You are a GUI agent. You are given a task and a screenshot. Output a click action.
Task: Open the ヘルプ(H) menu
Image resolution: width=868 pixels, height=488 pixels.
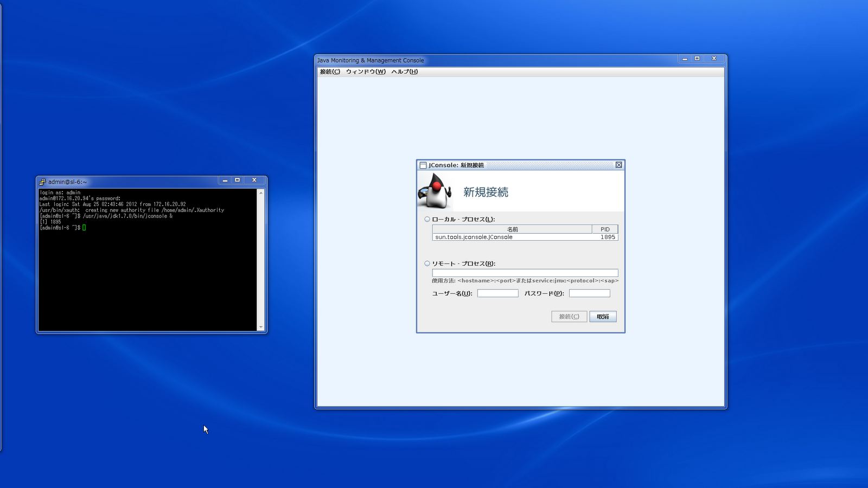405,72
